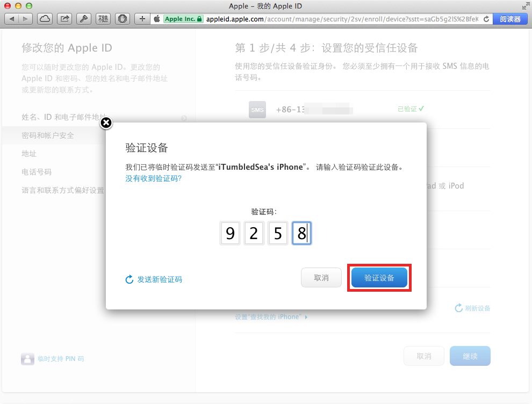The width and height of the screenshot is (532, 404).
Task: Go forward with Safari's forward arrow
Action: pos(25,19)
